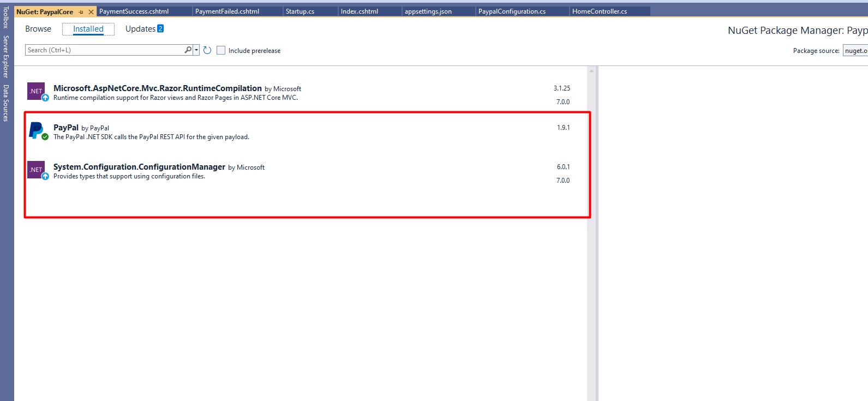Enable the Include prerelease checkbox

[x=221, y=50]
